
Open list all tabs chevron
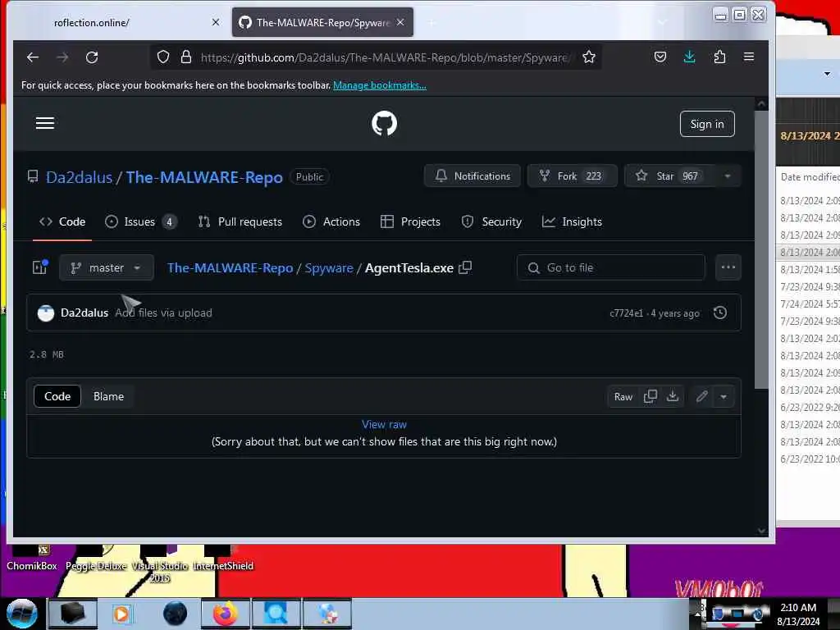(662, 22)
